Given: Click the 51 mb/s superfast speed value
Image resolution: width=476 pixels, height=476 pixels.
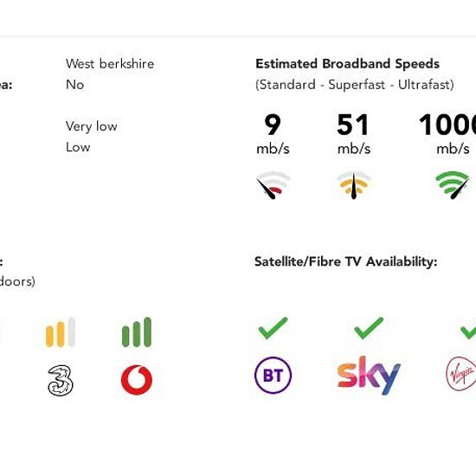Looking at the screenshot, I should tap(354, 133).
